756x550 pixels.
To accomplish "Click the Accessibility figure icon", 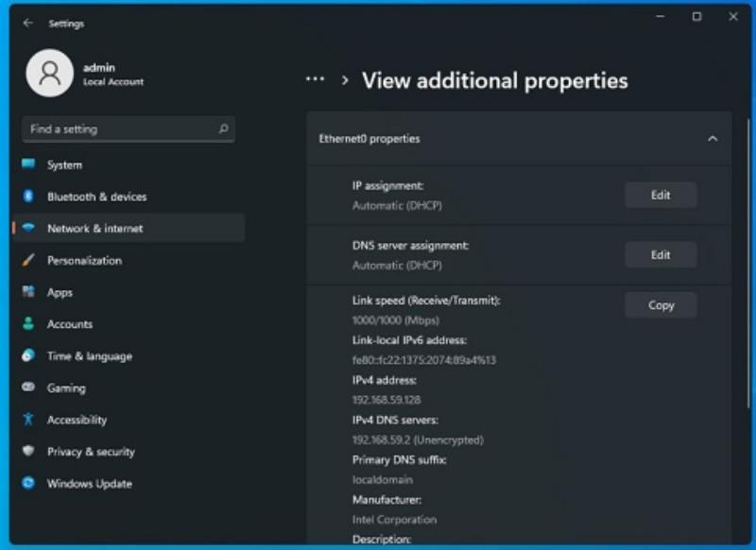I will (x=28, y=419).
